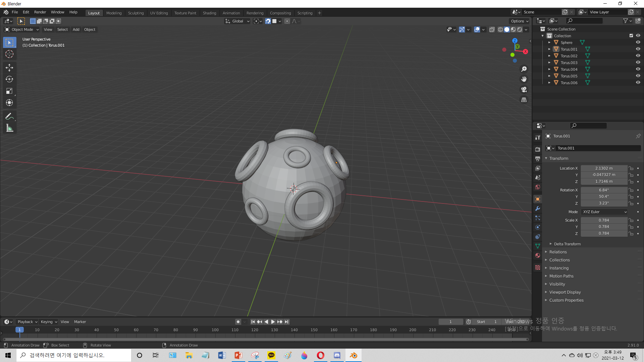The height and width of the screenshot is (362, 644).
Task: Click the Location X value field
Action: click(x=604, y=168)
